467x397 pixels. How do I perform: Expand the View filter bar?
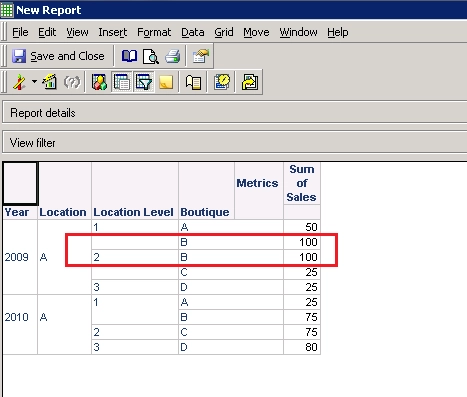[235, 143]
